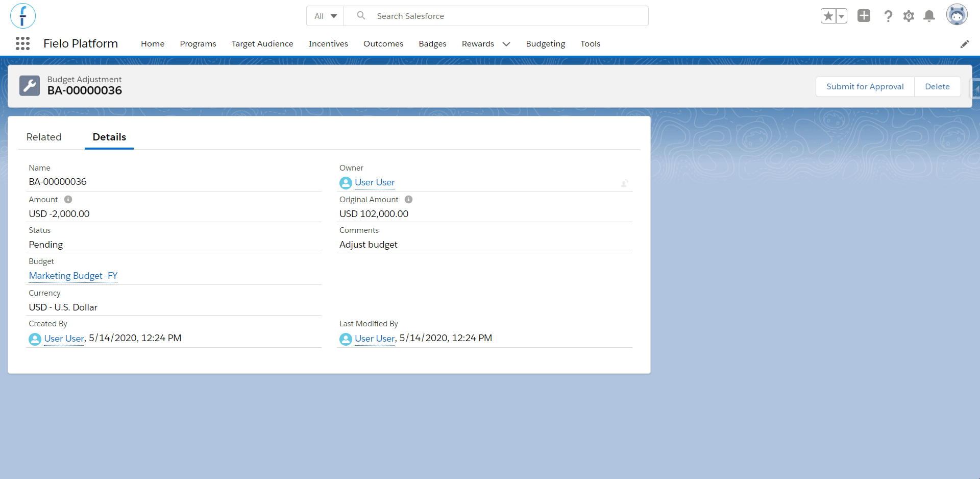Screen dimensions: 980x479
Task: Open the Setup gear menu
Action: pyautogui.click(x=909, y=16)
